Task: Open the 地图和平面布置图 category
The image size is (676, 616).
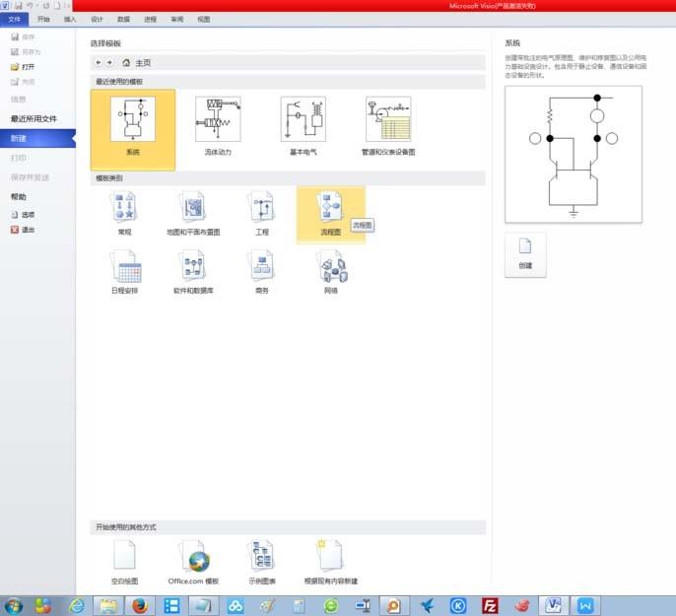Action: pos(193,214)
